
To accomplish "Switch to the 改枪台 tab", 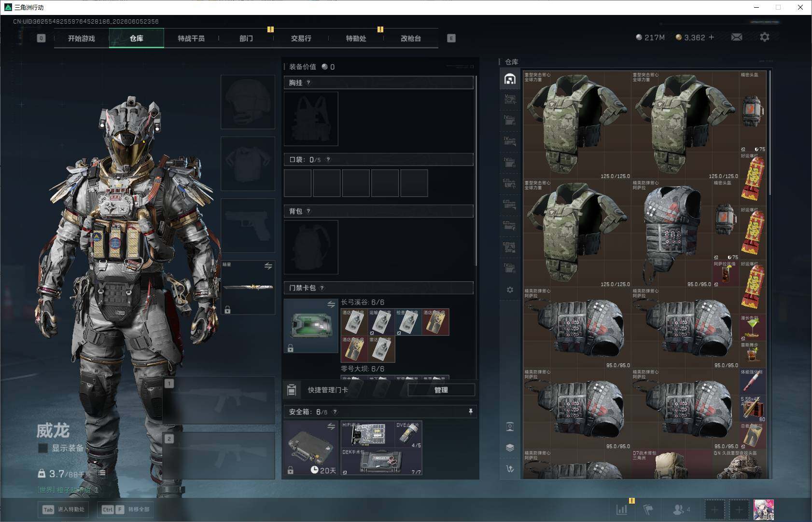I will click(x=411, y=38).
